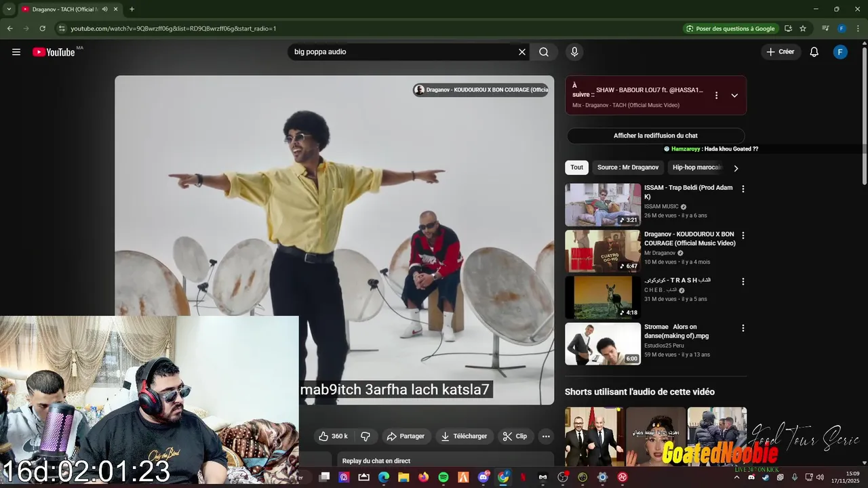Mute the Draganov tab via speaker icon
The height and width of the screenshot is (488, 868).
click(105, 9)
